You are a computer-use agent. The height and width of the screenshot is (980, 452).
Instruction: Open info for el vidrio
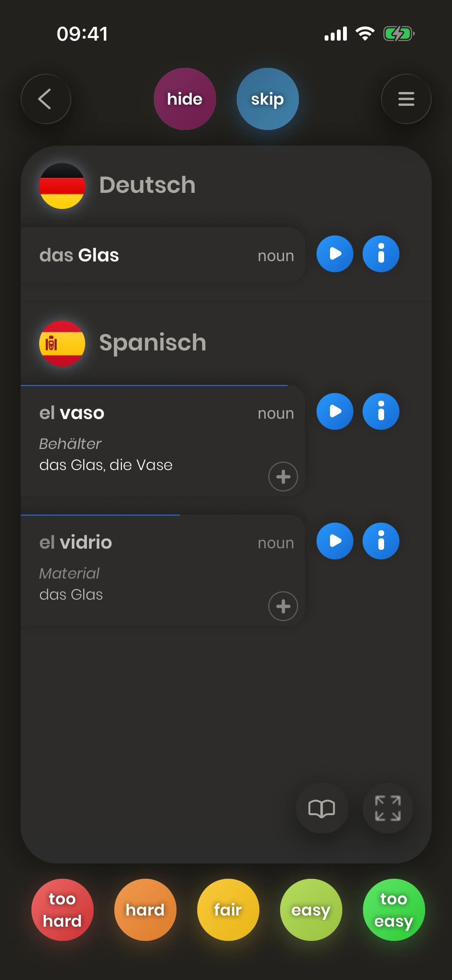point(381,541)
